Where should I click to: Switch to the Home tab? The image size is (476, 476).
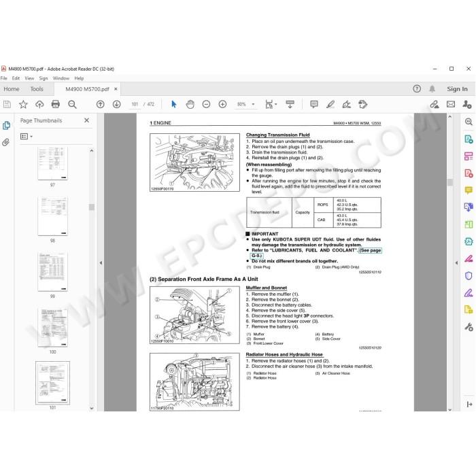click(x=12, y=89)
